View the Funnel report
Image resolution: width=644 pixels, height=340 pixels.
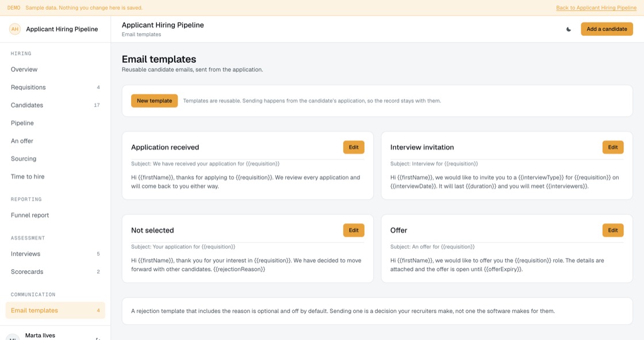click(x=55, y=215)
